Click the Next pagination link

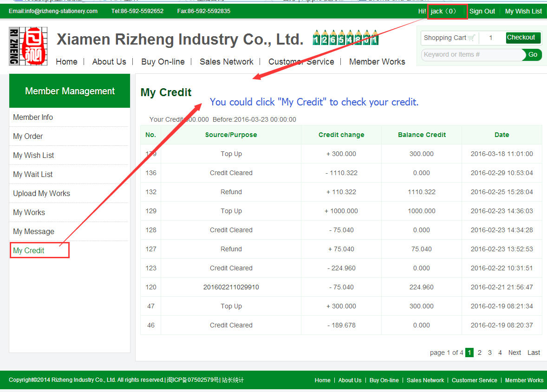tap(514, 353)
